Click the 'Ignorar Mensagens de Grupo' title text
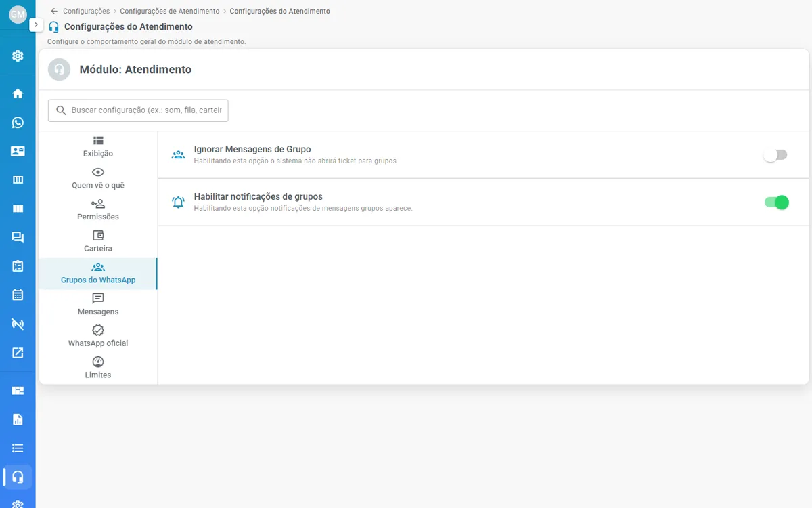The height and width of the screenshot is (508, 812). click(252, 149)
